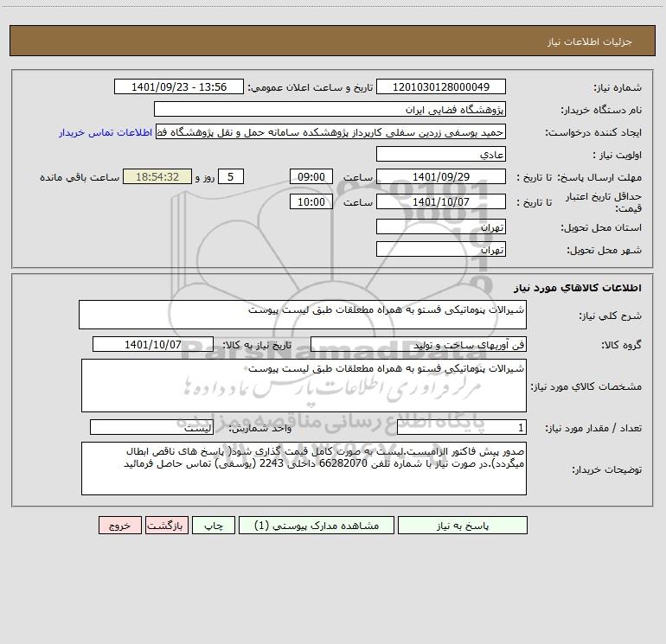Click the label گروه کالا
This screenshot has width=666, height=644.
tap(621, 345)
